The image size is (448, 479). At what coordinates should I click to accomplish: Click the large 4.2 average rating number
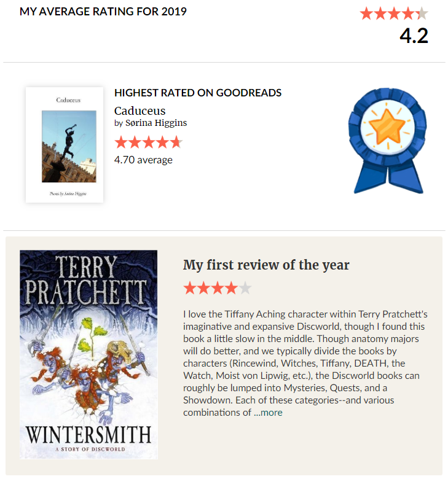coord(414,36)
